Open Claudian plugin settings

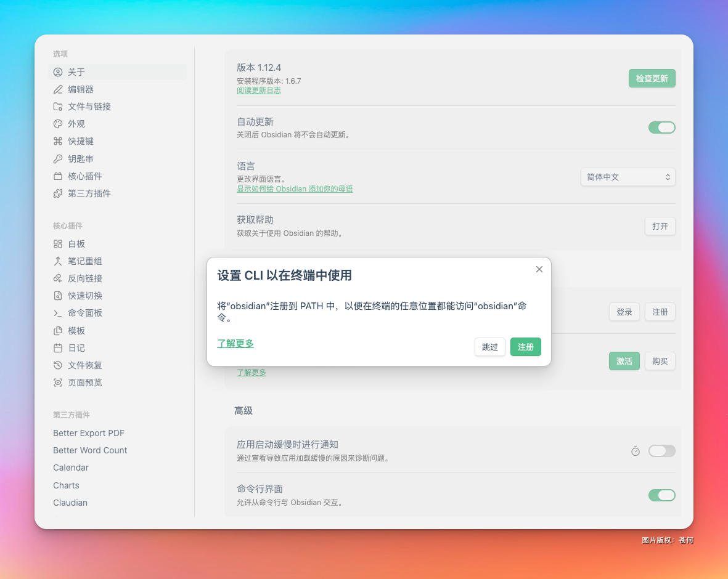(x=70, y=503)
